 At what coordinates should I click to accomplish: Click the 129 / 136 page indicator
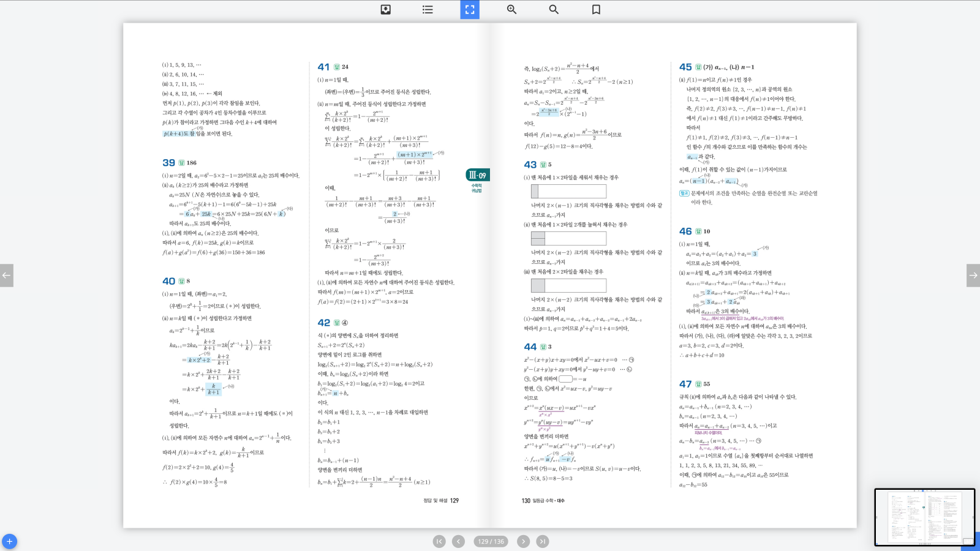click(491, 541)
